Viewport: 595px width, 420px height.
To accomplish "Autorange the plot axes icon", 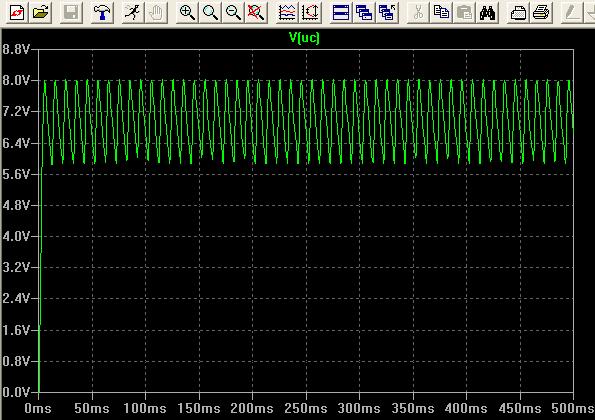I will coord(310,13).
